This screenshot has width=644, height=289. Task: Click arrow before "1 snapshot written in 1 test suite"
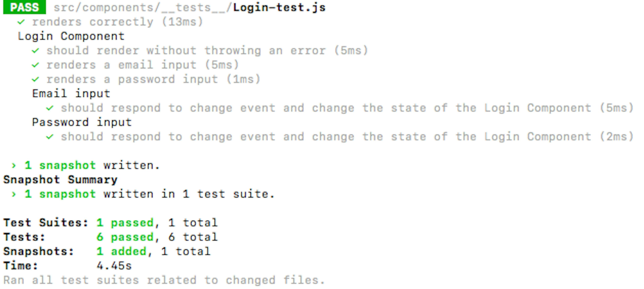click(14, 194)
